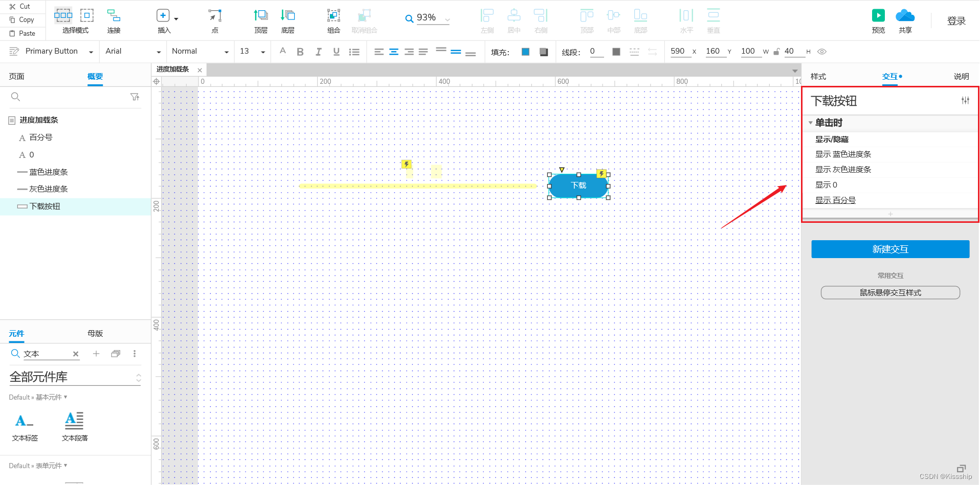This screenshot has height=485, width=980.
Task: Click the X position field 590
Action: click(680, 51)
